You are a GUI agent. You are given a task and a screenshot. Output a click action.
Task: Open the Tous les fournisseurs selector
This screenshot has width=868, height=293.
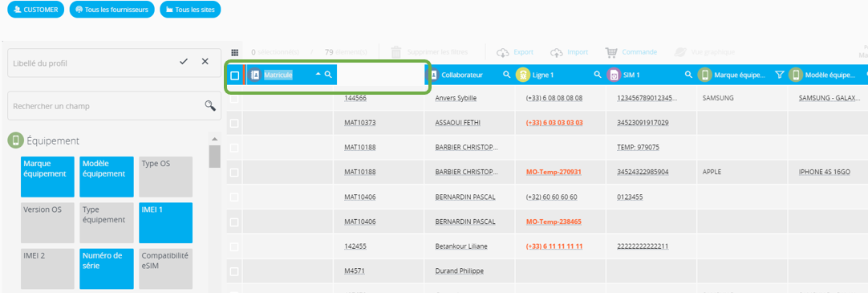click(112, 10)
